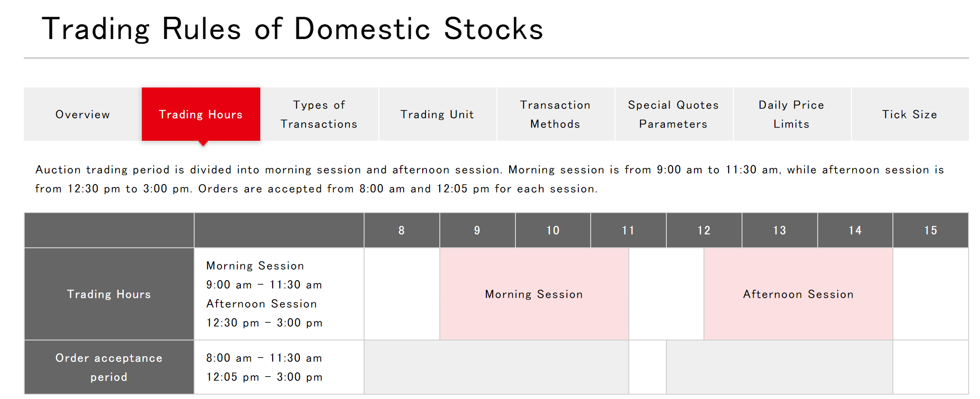Click the pink Afternoon Session timeline block
Image resolution: width=980 pixels, height=399 pixels.
click(798, 294)
